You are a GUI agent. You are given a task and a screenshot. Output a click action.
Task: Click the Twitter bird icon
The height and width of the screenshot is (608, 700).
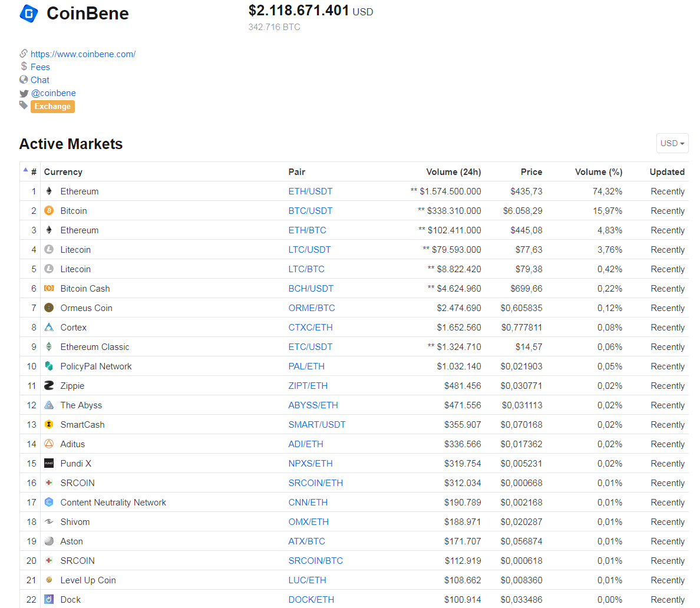tap(24, 93)
